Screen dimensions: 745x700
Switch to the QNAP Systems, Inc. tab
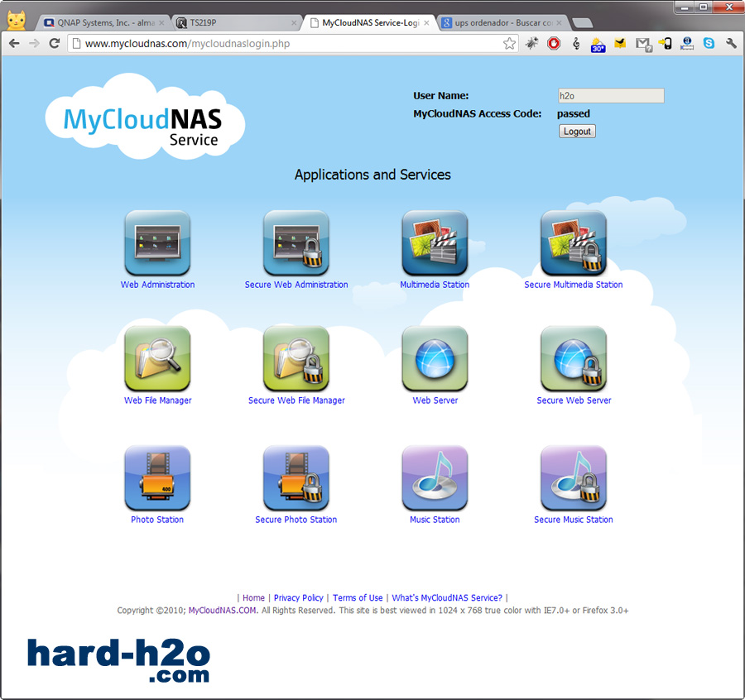[x=103, y=23]
